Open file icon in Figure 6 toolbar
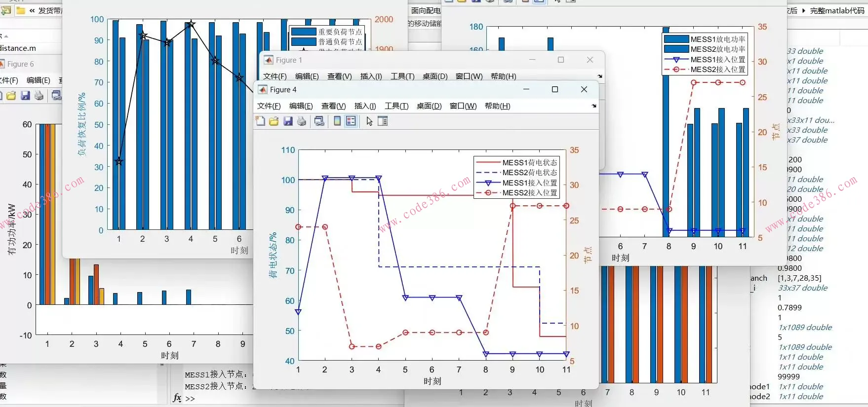This screenshot has width=868, height=407. click(11, 95)
